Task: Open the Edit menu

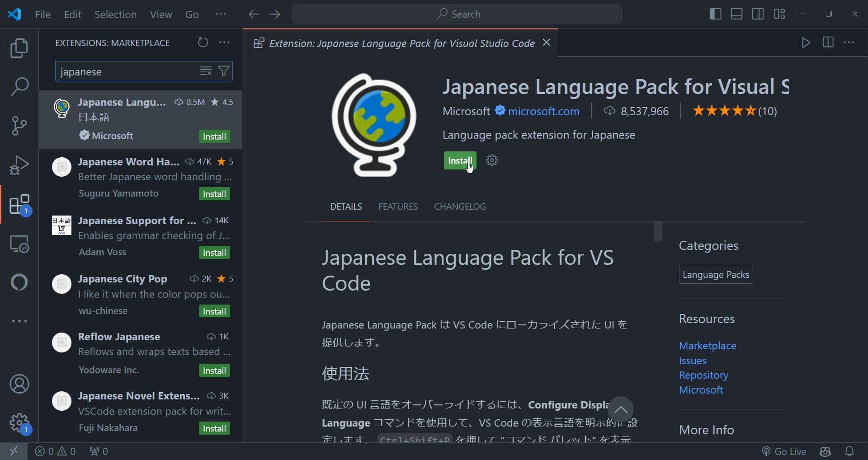Action: pos(72,14)
